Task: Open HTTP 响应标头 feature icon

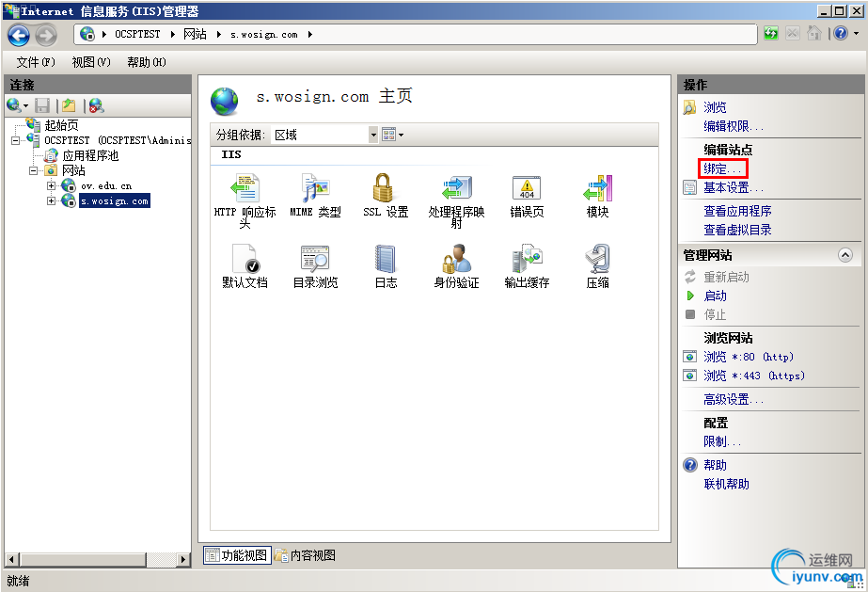Action: pyautogui.click(x=245, y=187)
